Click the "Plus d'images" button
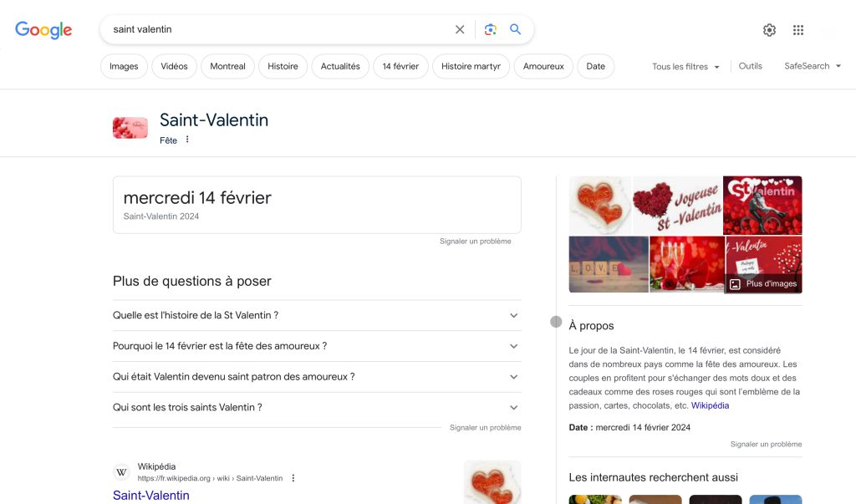The width and height of the screenshot is (856, 504). [x=763, y=283]
